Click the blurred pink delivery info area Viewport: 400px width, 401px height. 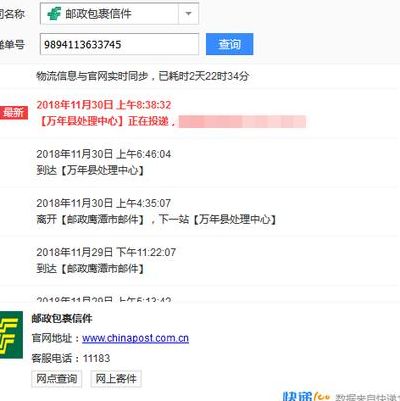(242, 122)
